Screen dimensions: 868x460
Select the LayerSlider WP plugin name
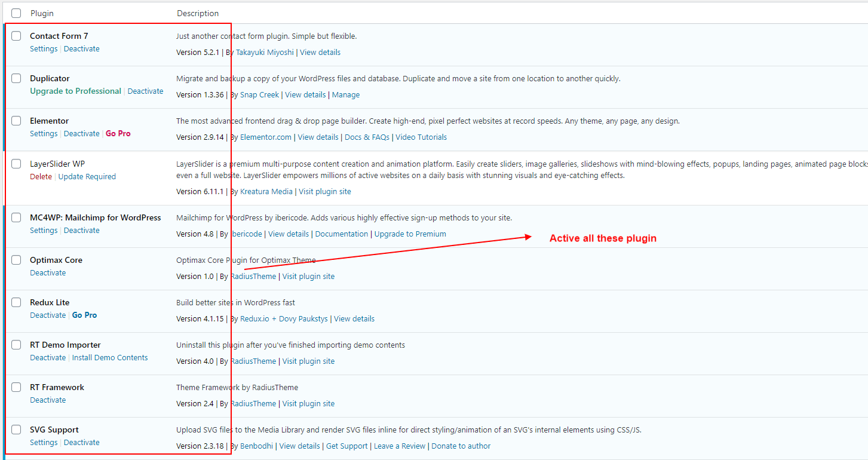pyautogui.click(x=57, y=164)
